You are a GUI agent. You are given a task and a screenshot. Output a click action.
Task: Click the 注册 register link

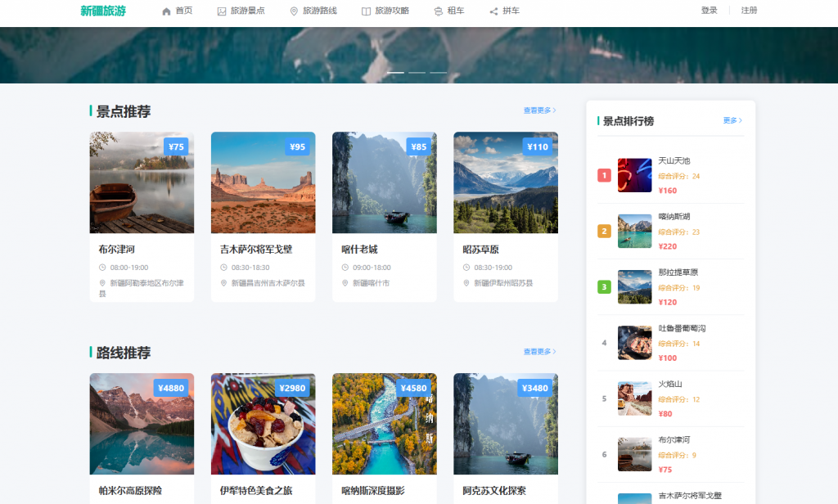[x=750, y=11]
